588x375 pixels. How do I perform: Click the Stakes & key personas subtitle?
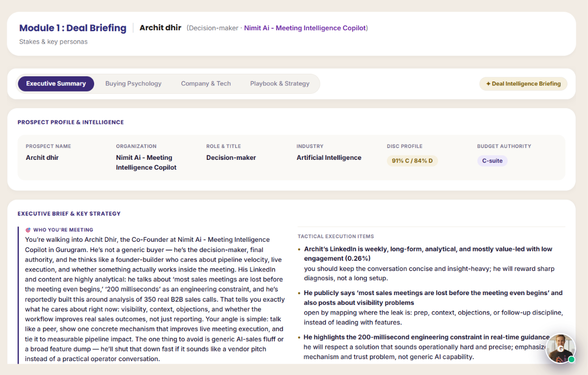pos(53,41)
